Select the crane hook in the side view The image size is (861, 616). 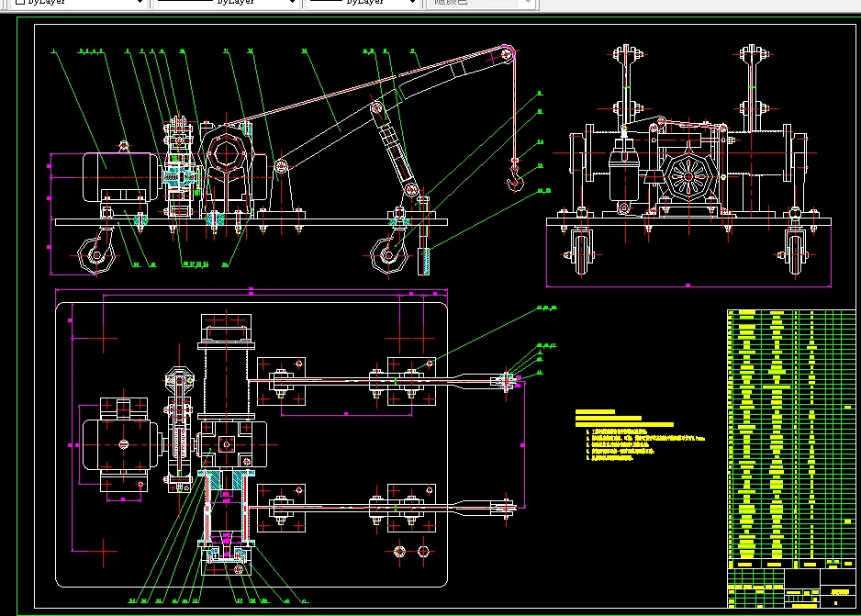click(x=515, y=177)
